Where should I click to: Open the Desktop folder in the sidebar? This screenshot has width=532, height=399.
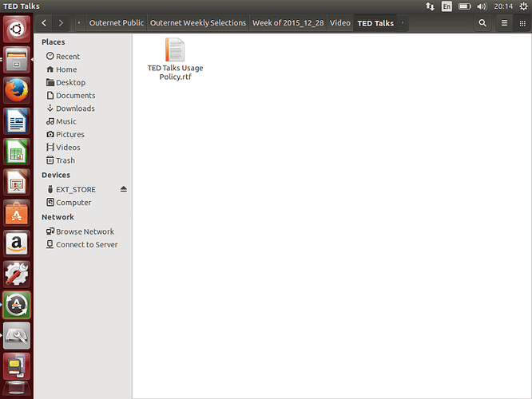pyautogui.click(x=66, y=82)
